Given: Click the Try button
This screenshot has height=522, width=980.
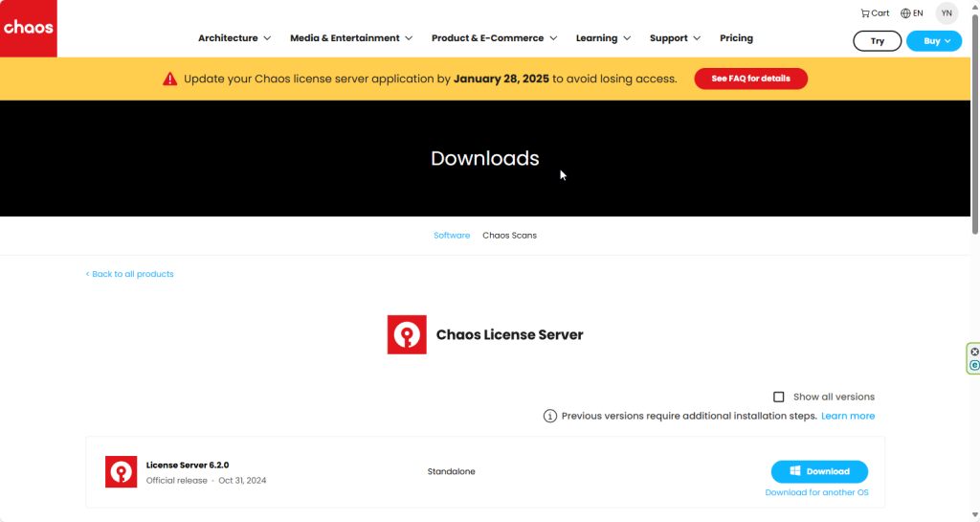Looking at the screenshot, I should pos(877,41).
